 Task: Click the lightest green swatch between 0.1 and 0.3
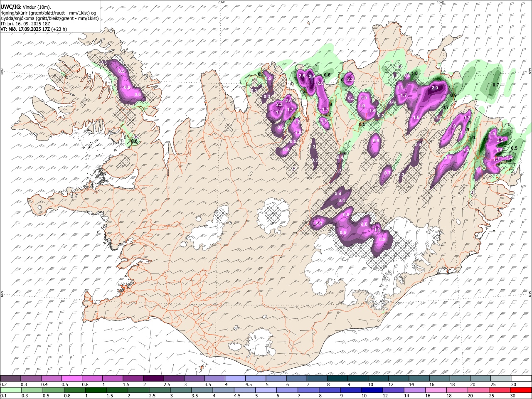11,390
